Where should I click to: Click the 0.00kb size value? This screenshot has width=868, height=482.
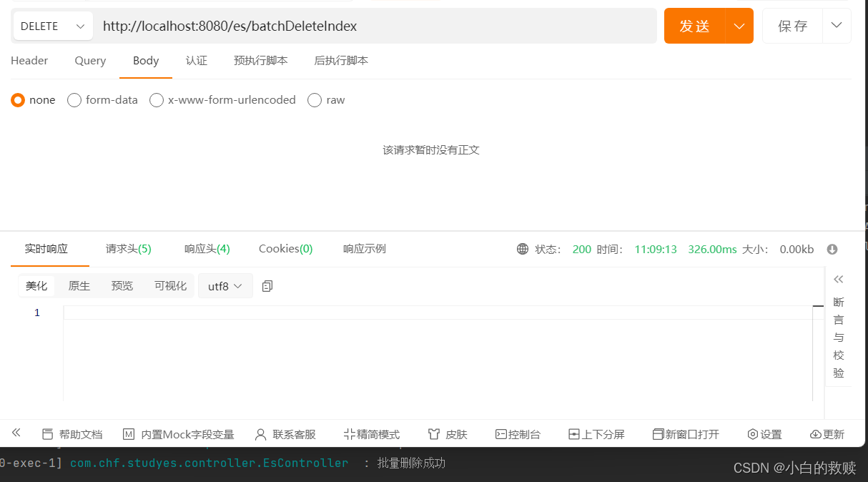[797, 249]
